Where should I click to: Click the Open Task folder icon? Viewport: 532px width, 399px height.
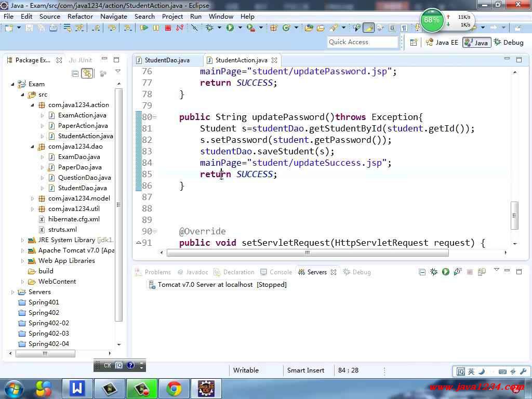[x=321, y=28]
